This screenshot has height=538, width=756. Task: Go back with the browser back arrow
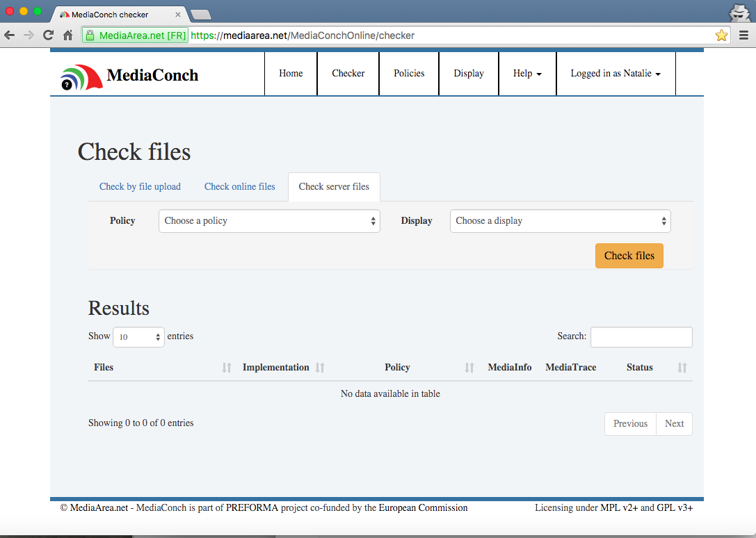click(x=9, y=35)
